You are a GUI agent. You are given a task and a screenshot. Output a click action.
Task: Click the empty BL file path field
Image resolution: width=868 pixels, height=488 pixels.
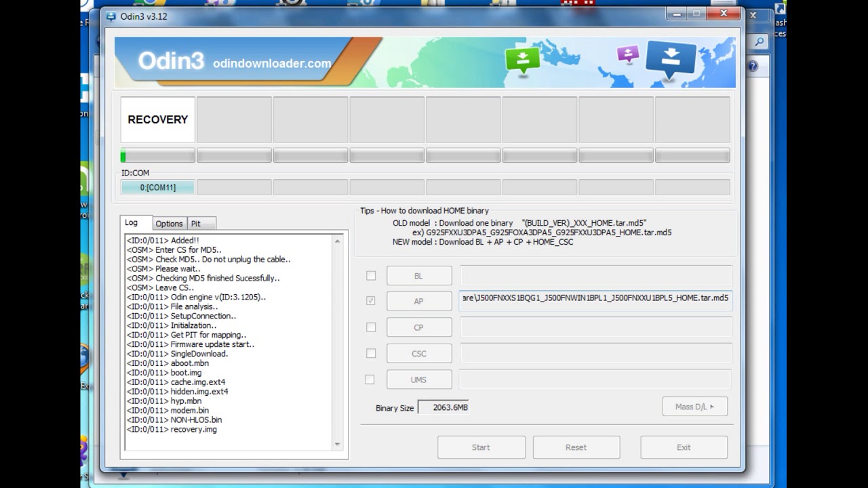tap(597, 276)
